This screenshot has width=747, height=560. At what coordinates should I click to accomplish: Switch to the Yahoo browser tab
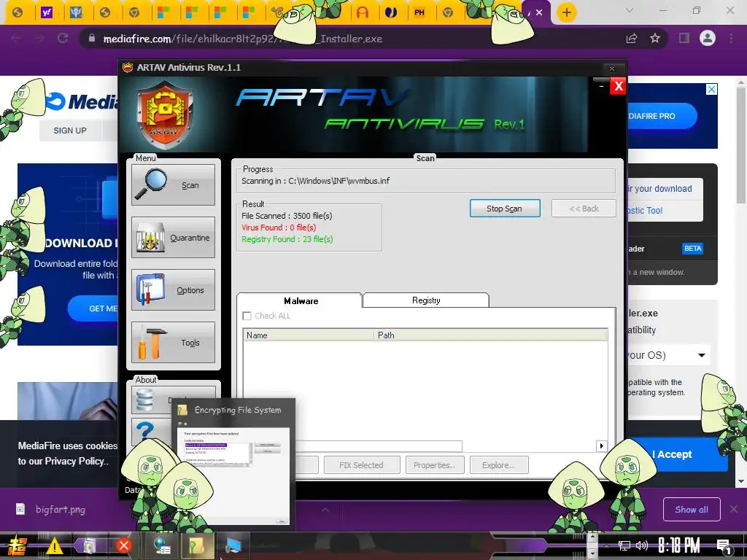(x=46, y=12)
